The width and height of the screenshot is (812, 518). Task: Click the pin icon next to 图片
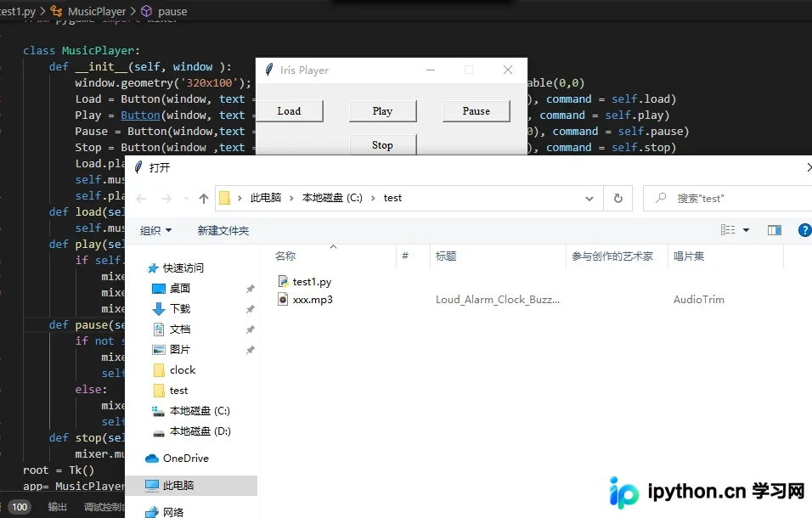[250, 350]
